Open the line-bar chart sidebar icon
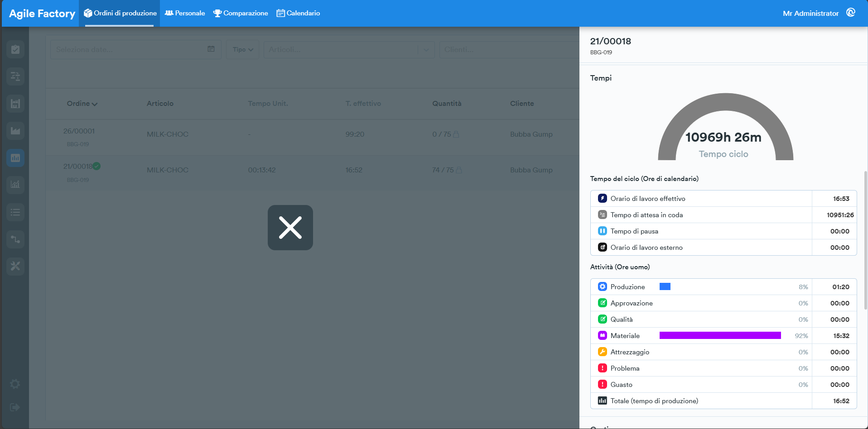Viewport: 868px width, 429px height. 15,184
